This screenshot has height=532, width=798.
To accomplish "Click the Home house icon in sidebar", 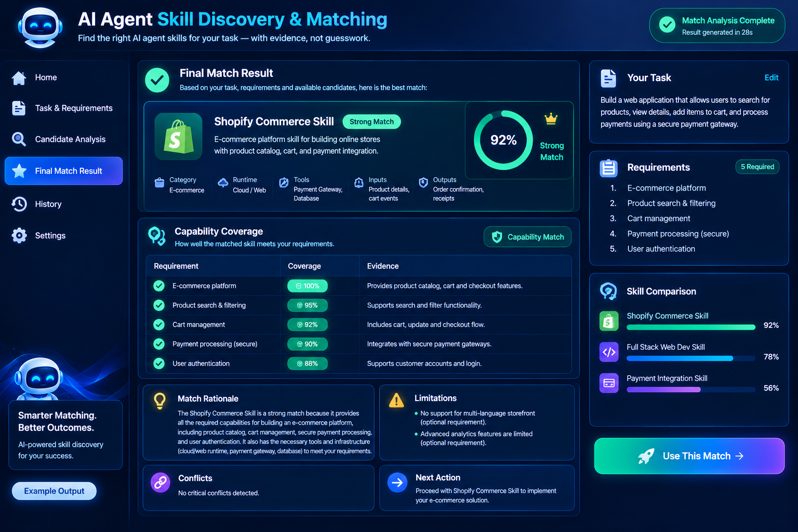I will (x=19, y=77).
